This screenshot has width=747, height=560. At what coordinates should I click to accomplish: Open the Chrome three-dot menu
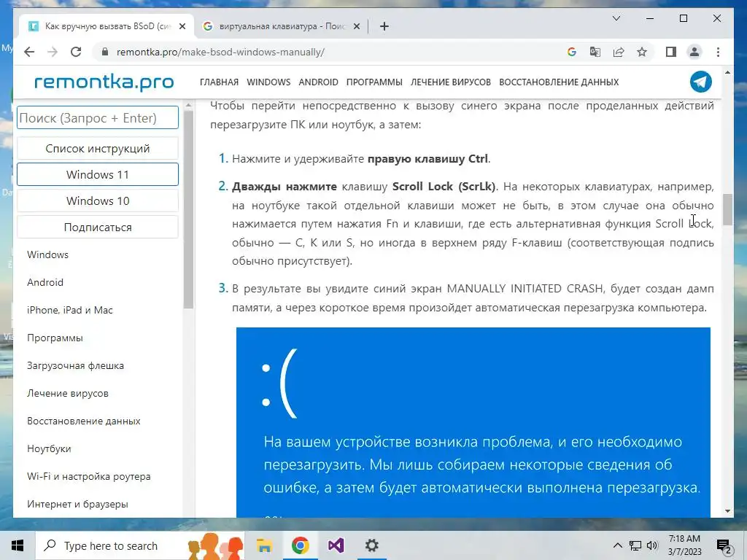click(718, 52)
